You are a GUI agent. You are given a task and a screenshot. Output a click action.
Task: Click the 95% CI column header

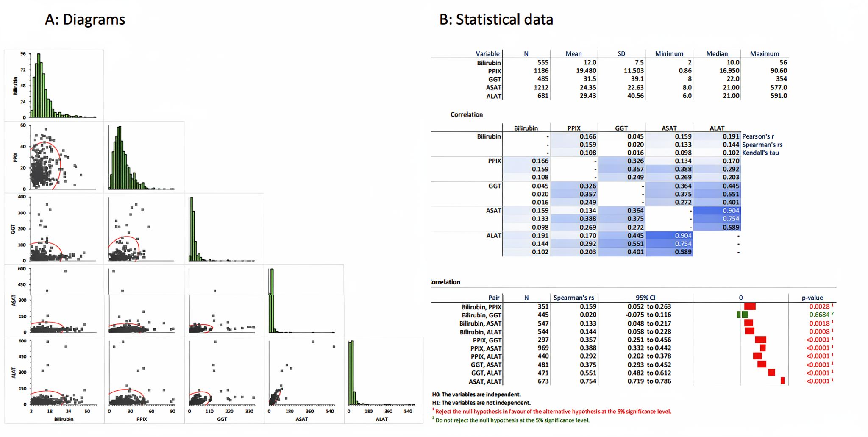[x=645, y=298]
